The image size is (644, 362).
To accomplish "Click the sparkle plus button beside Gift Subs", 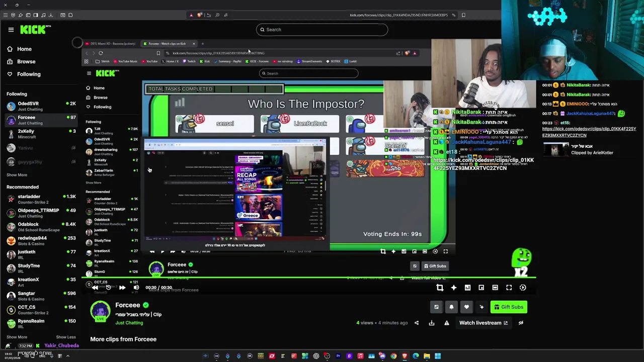I will pos(481,307).
